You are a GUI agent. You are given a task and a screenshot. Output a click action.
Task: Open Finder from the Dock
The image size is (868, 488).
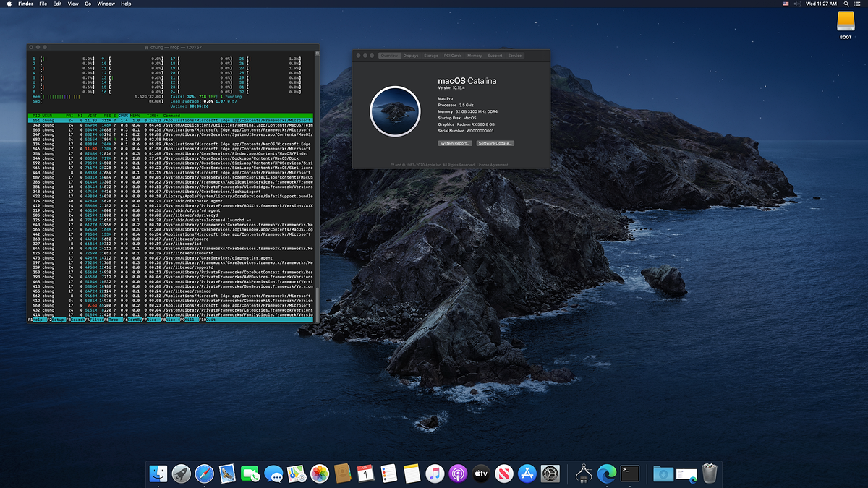point(159,474)
